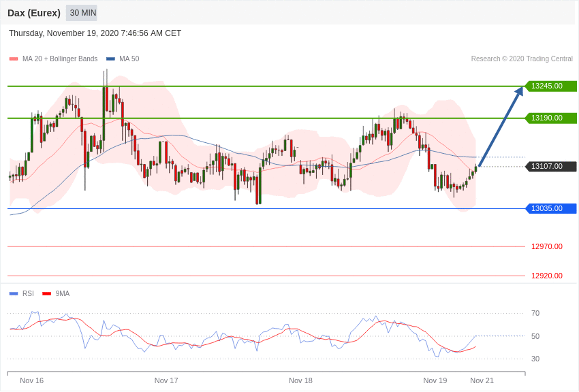This screenshot has width=579, height=392.
Task: Click the Nov 17 date axis label
Action: (166, 380)
